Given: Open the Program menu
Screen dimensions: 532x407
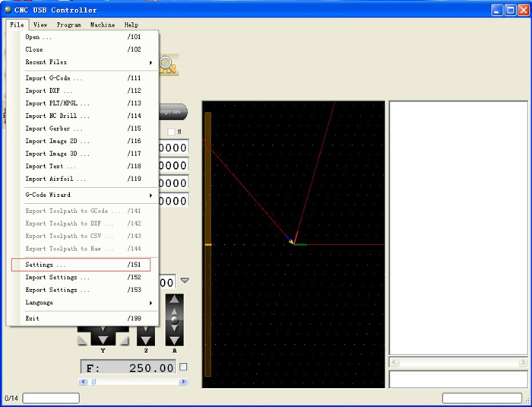Looking at the screenshot, I should coord(68,25).
